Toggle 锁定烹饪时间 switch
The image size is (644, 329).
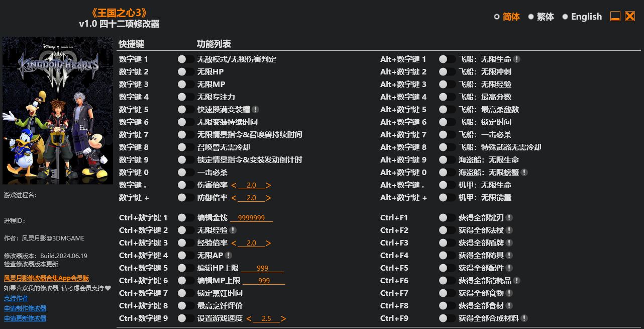coord(186,293)
